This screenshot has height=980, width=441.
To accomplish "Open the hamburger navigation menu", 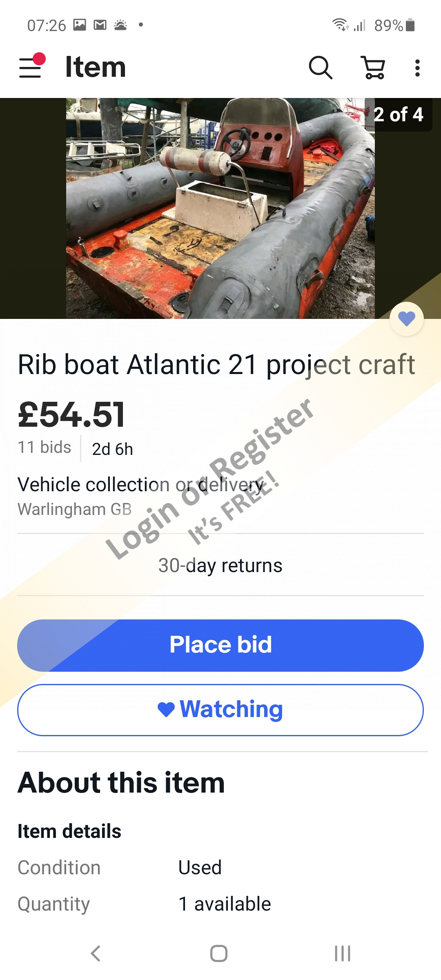I will (31, 67).
